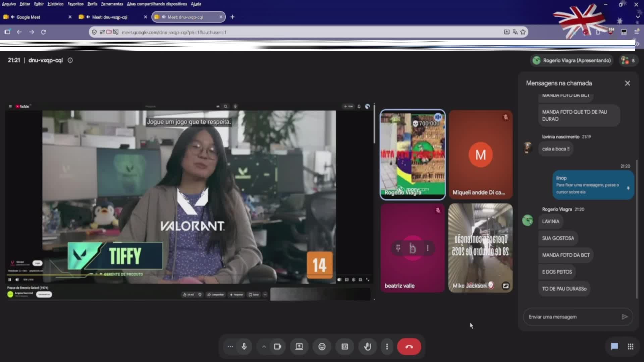Click Rogerio Viagra (Apresentando) chip
644x362 pixels.
(x=572, y=60)
